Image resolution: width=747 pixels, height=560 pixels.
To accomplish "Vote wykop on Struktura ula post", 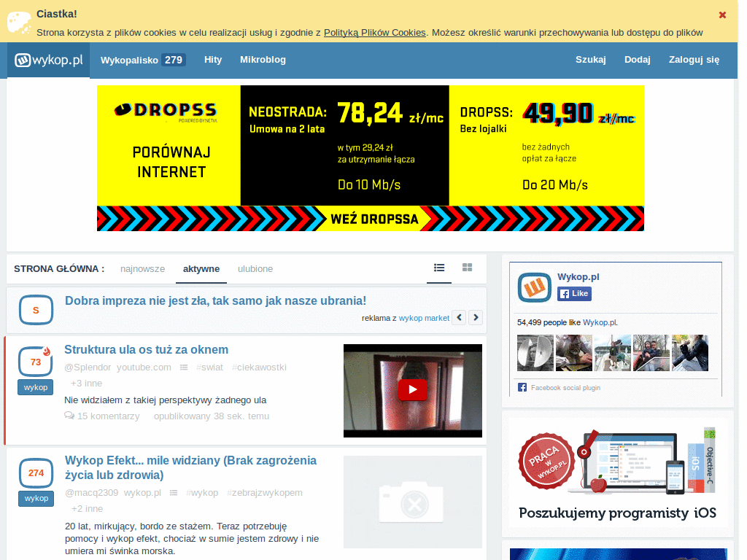I will tap(35, 387).
